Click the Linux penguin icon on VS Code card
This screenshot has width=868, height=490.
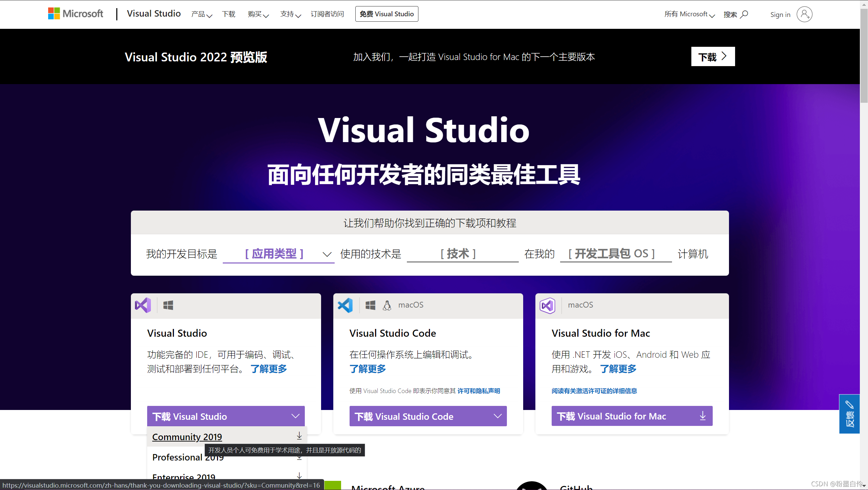click(387, 305)
